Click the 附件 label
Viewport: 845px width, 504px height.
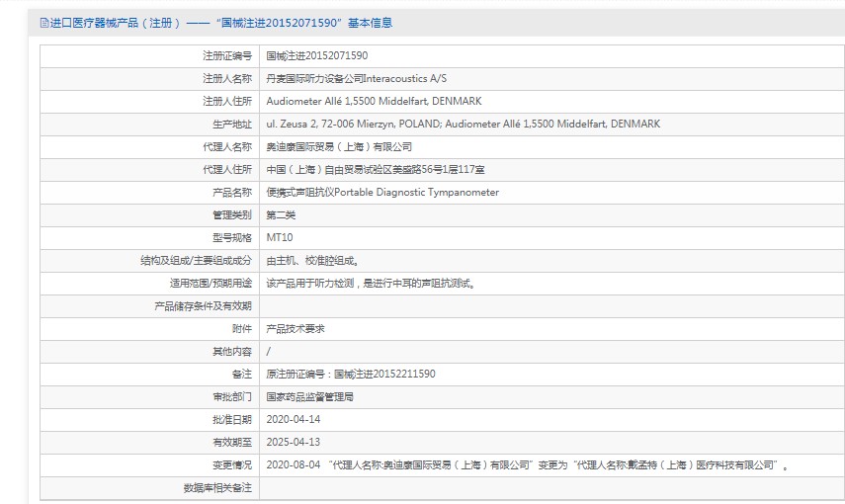(242, 329)
